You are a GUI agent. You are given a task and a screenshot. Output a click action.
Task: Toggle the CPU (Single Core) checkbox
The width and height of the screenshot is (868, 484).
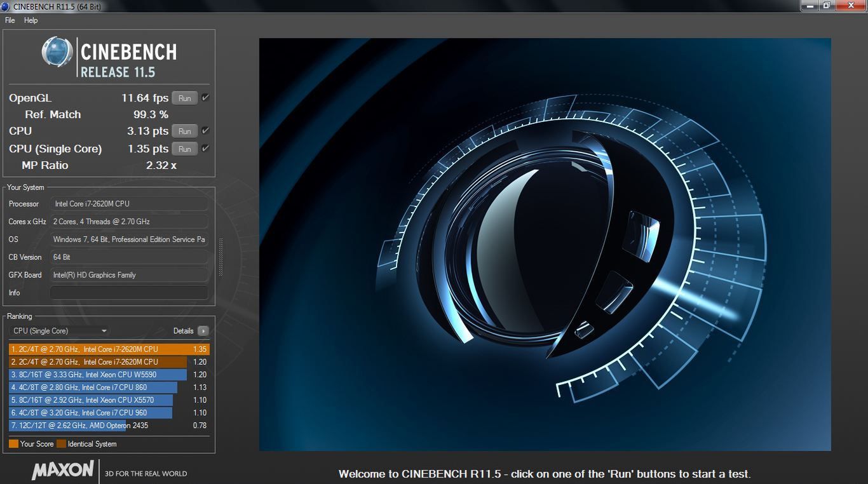click(205, 149)
